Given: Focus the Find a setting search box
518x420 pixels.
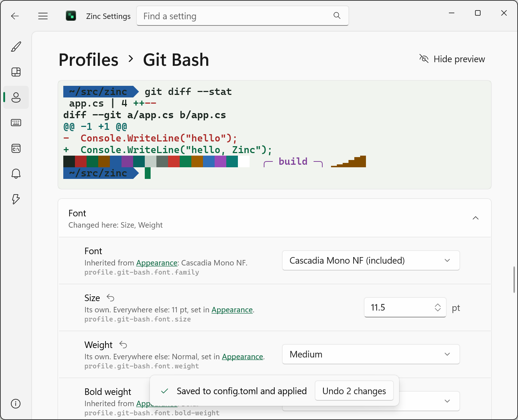Looking at the screenshot, I should pos(243,16).
